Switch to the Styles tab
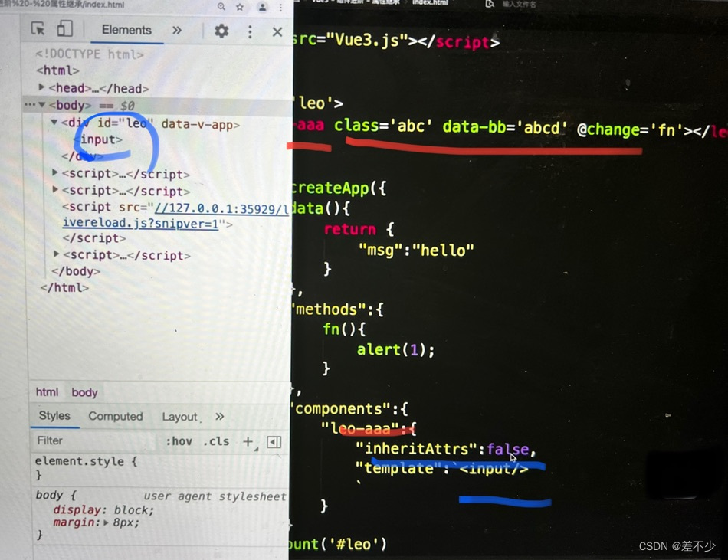The height and width of the screenshot is (560, 728). tap(54, 416)
